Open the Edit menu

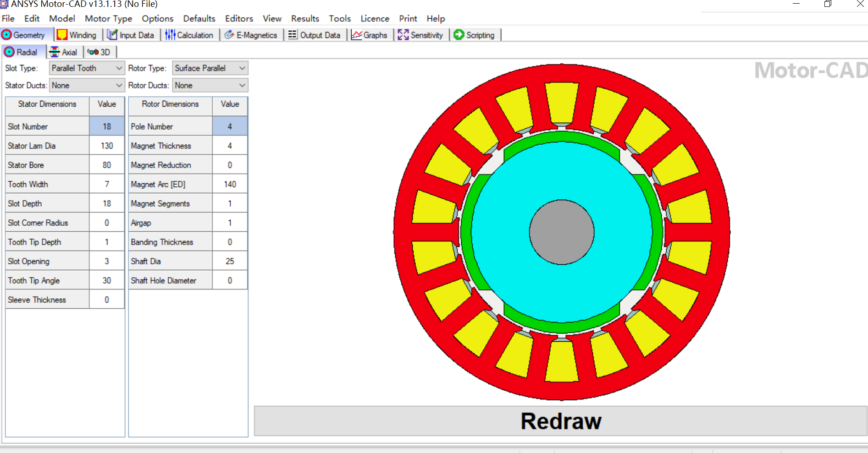[32, 19]
